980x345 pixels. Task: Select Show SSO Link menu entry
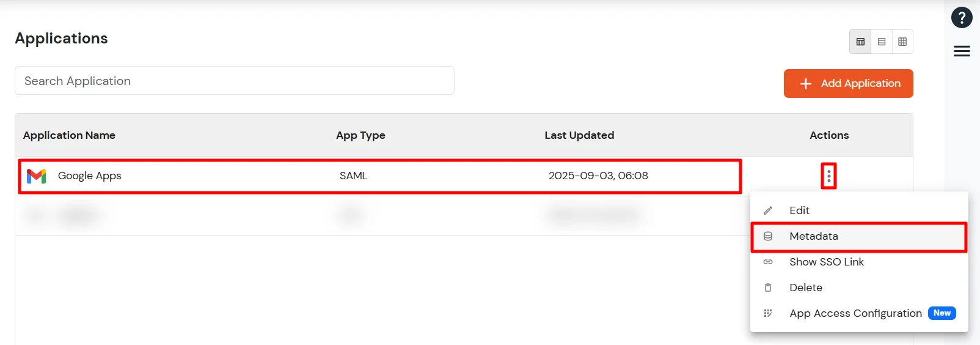[859, 262]
